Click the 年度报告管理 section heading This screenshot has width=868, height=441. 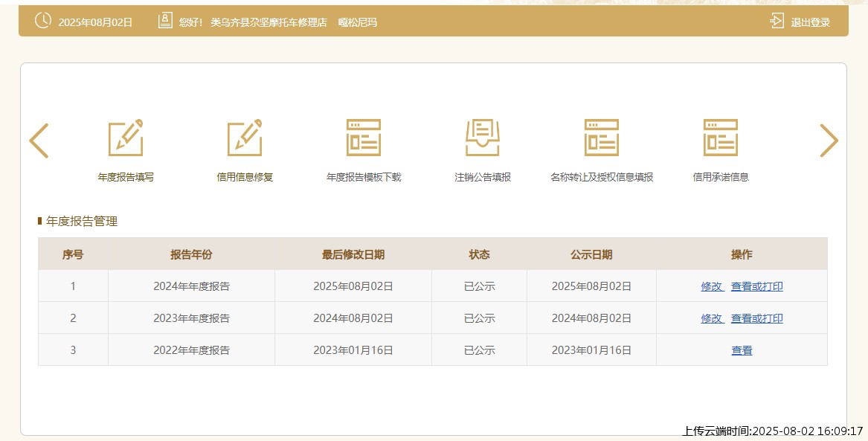click(82, 222)
